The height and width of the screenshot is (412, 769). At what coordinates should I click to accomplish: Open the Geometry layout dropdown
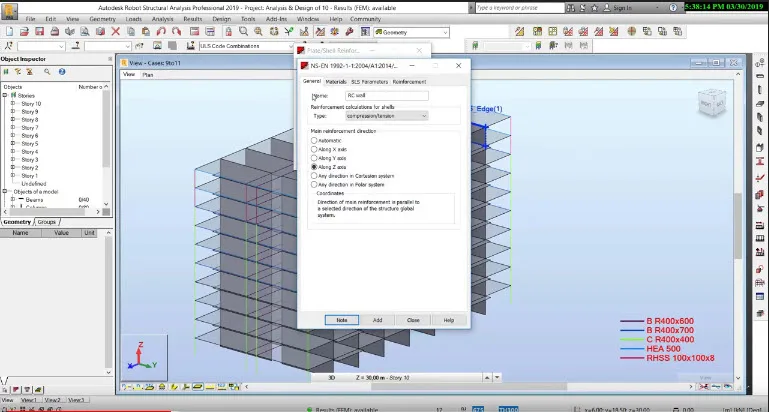pos(411,32)
